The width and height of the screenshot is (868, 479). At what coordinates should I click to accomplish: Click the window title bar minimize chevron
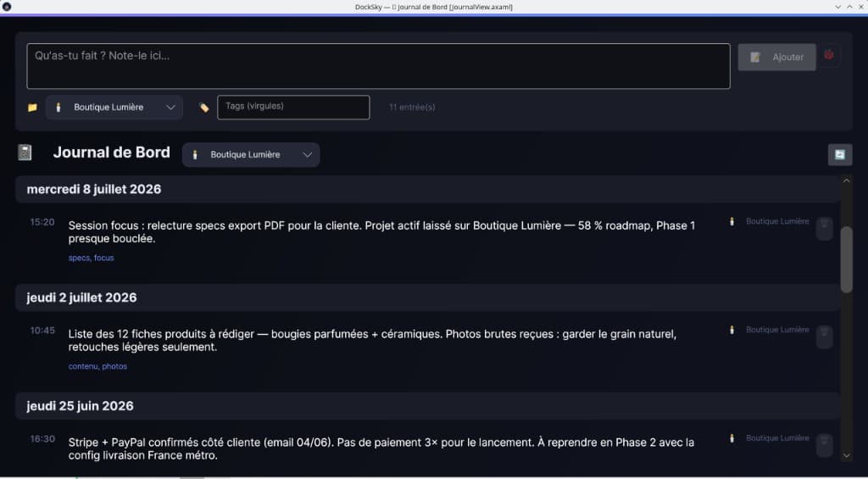pos(837,7)
